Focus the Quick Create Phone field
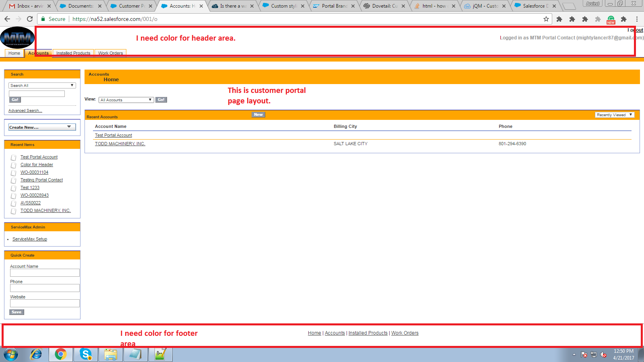 click(x=45, y=288)
